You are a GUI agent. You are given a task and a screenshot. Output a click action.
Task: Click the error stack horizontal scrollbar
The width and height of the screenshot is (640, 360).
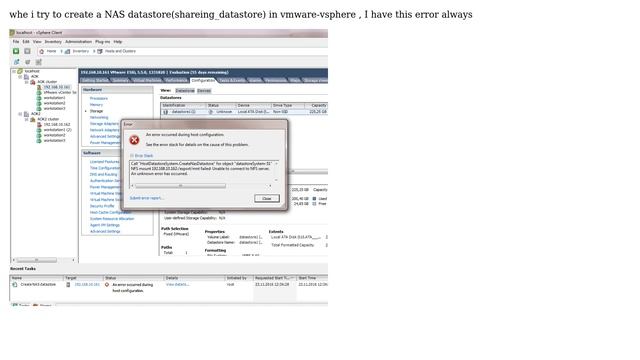coord(201,186)
